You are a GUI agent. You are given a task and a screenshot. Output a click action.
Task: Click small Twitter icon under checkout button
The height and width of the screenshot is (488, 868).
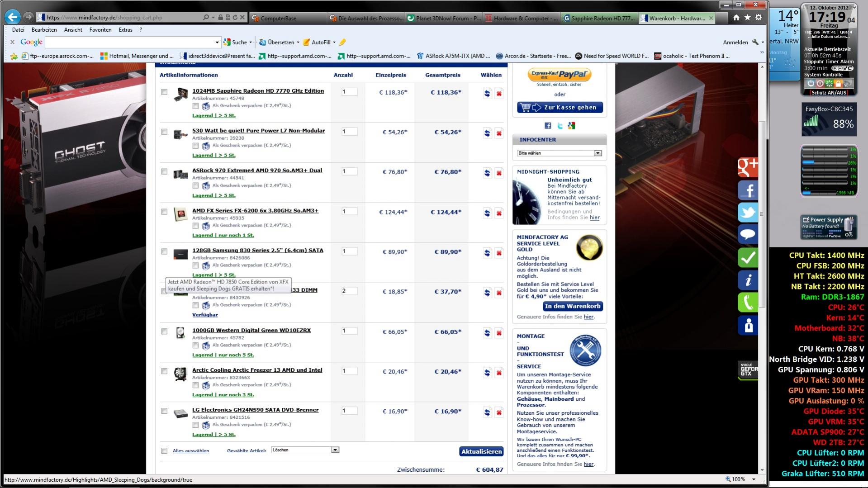coord(560,126)
